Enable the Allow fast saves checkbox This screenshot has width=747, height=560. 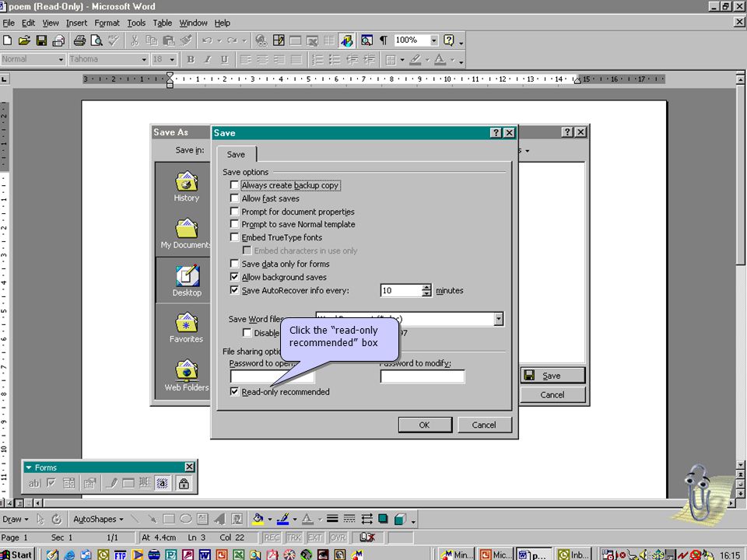click(x=234, y=198)
